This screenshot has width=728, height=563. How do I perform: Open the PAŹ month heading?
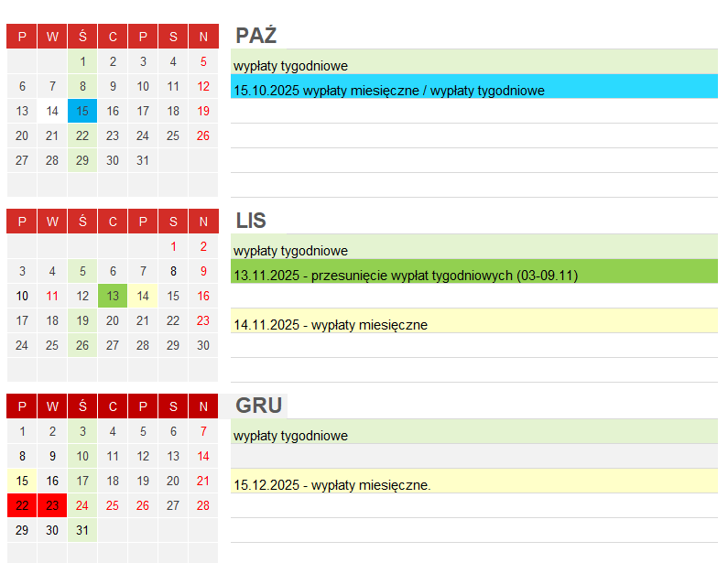click(256, 36)
